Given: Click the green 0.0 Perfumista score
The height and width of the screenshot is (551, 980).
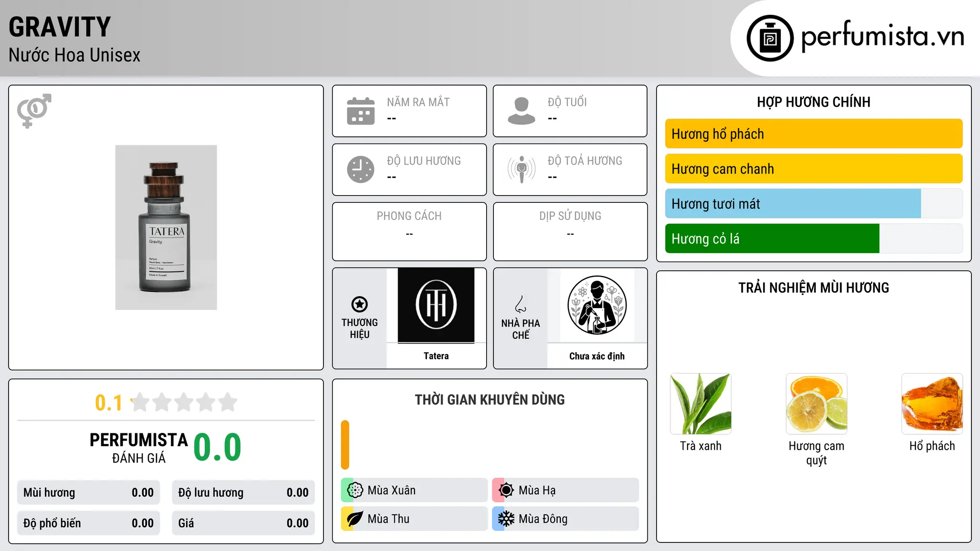Looking at the screenshot, I should click(217, 447).
